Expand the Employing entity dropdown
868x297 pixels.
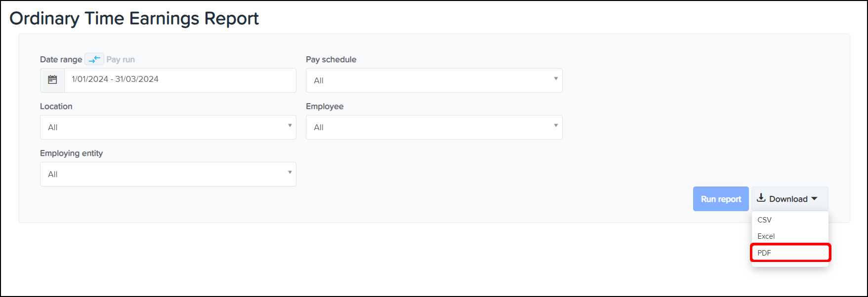pos(168,174)
